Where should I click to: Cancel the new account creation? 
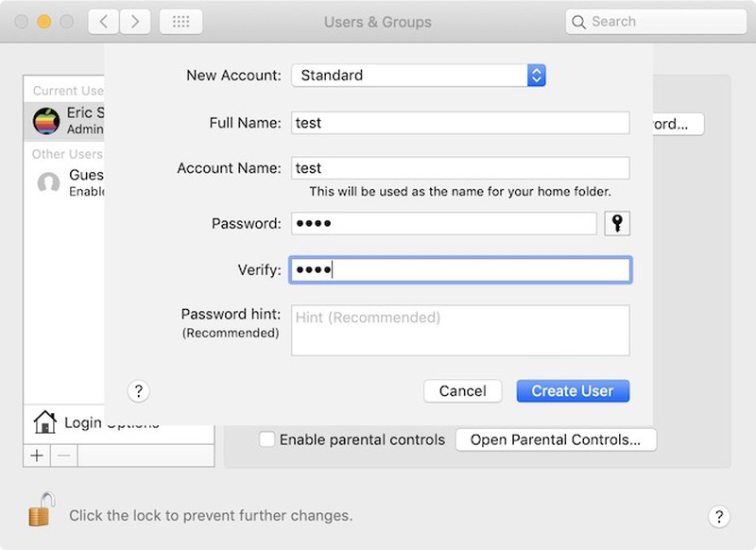click(462, 390)
